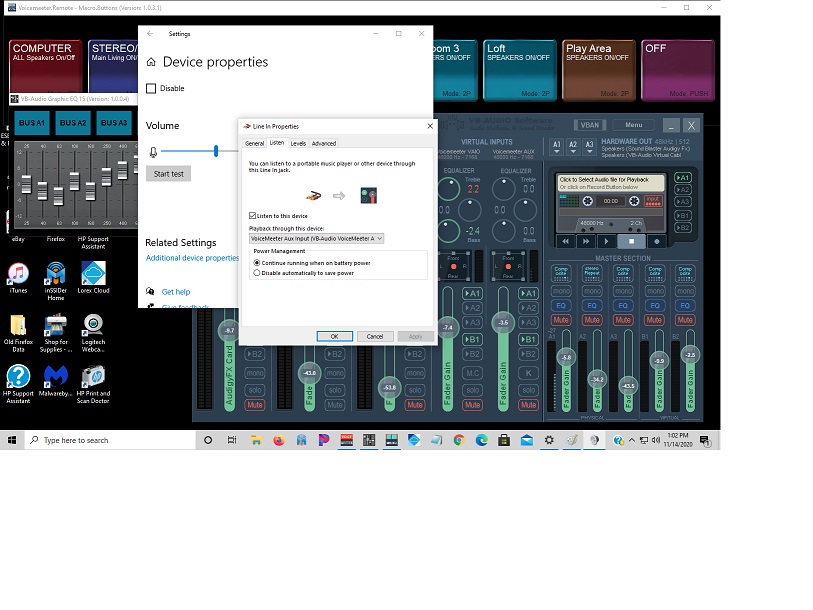Switch to the Advanced tab
The image size is (813, 610).
324,143
